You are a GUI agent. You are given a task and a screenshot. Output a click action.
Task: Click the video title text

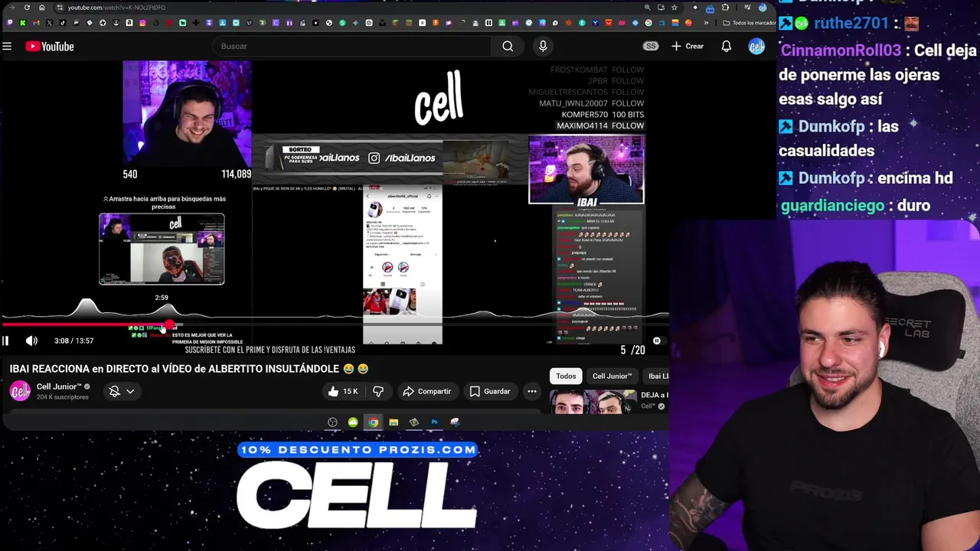(189, 369)
